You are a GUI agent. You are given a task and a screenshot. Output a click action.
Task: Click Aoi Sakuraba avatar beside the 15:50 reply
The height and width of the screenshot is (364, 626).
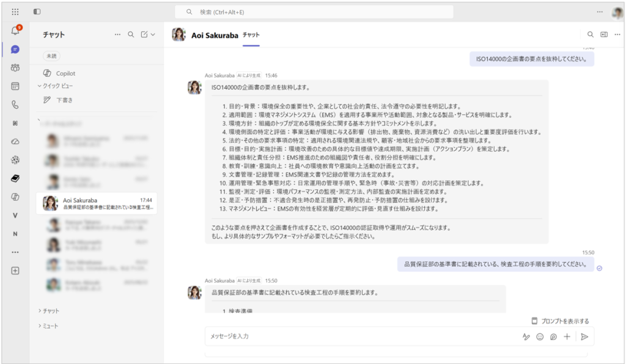pos(195,293)
